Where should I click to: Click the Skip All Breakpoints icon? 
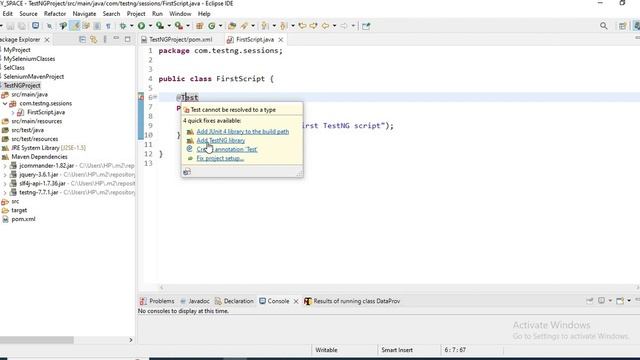(x=49, y=26)
